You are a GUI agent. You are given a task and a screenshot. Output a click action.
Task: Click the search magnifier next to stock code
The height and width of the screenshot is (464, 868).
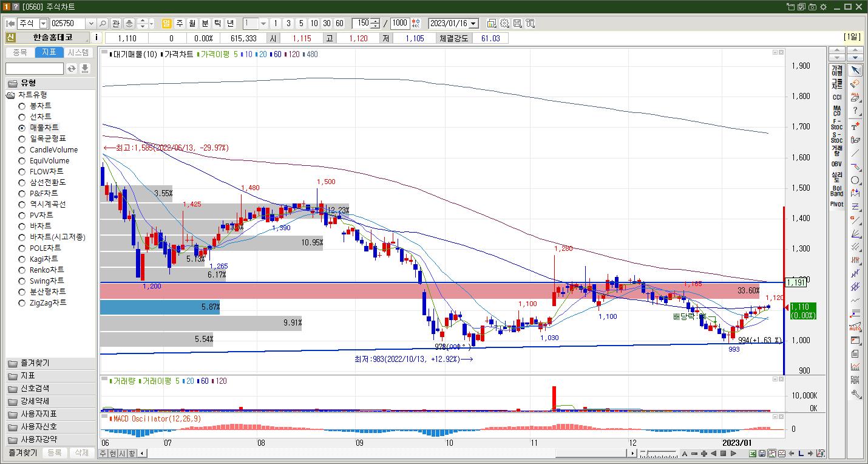[x=102, y=24]
